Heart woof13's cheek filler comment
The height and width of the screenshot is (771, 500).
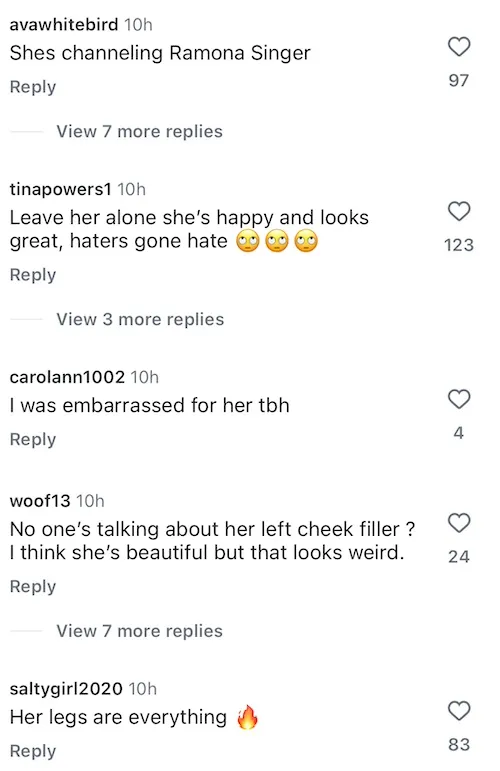[x=459, y=523]
